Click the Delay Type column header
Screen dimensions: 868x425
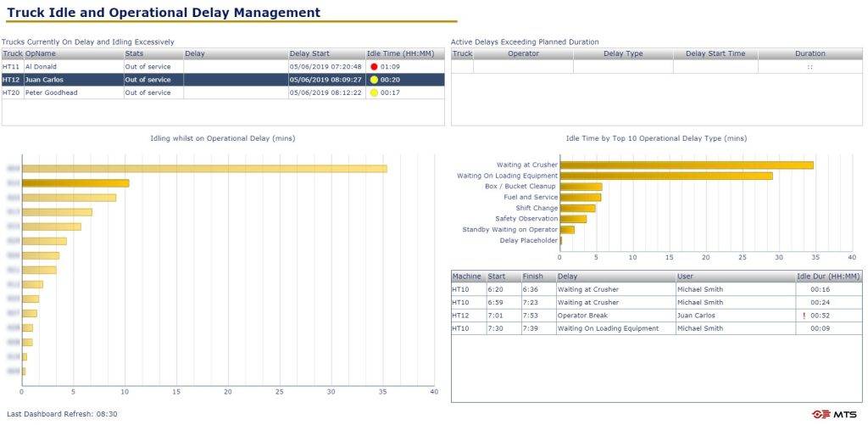[623, 53]
